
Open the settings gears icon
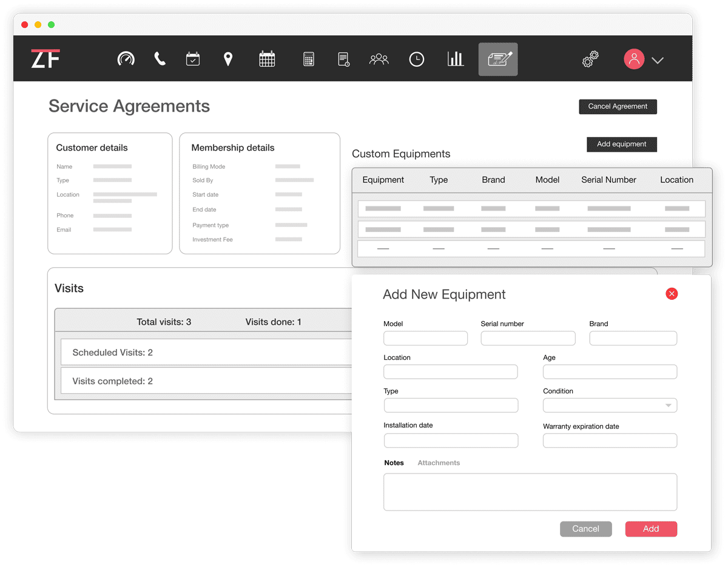[590, 59]
